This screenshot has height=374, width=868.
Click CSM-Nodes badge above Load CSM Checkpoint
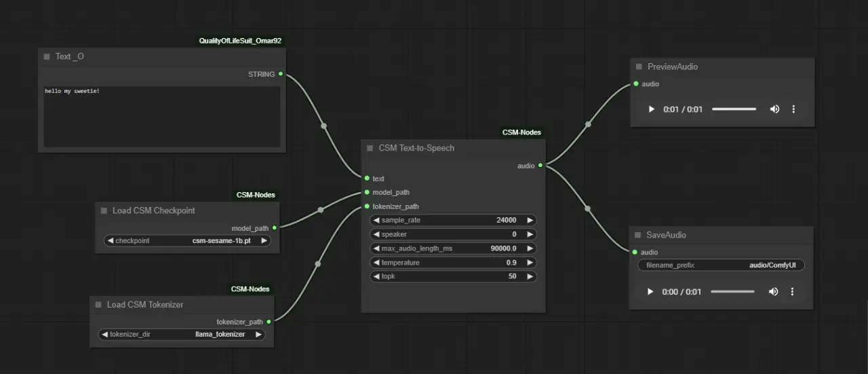coord(256,195)
